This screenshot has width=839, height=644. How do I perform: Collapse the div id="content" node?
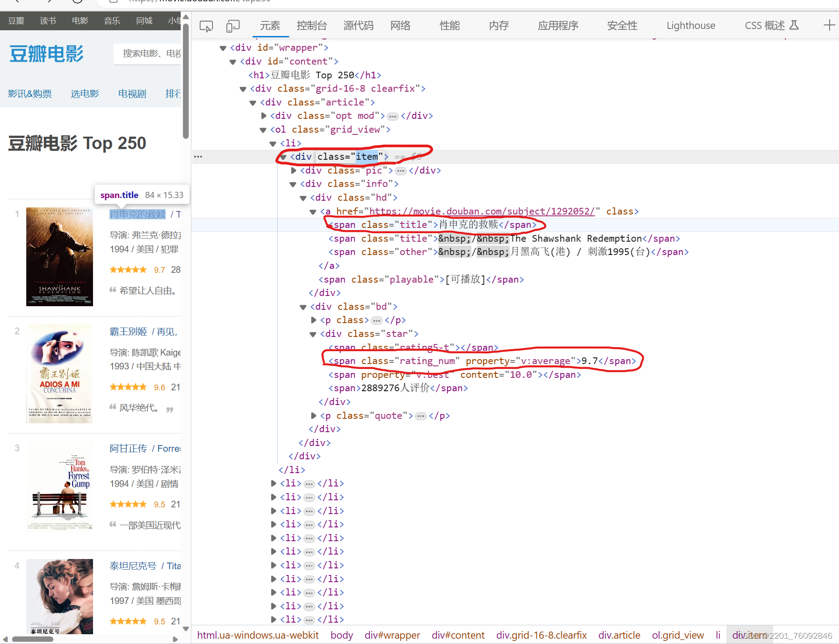pos(233,62)
